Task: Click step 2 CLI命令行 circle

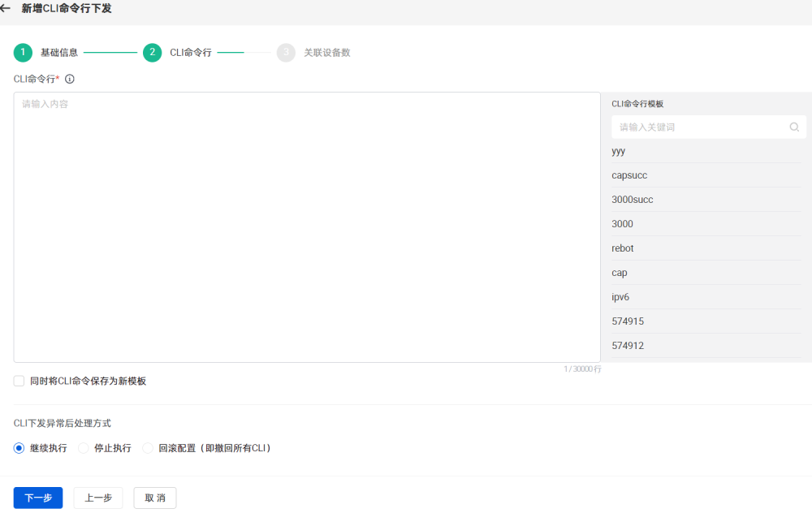Action: pyautogui.click(x=152, y=53)
